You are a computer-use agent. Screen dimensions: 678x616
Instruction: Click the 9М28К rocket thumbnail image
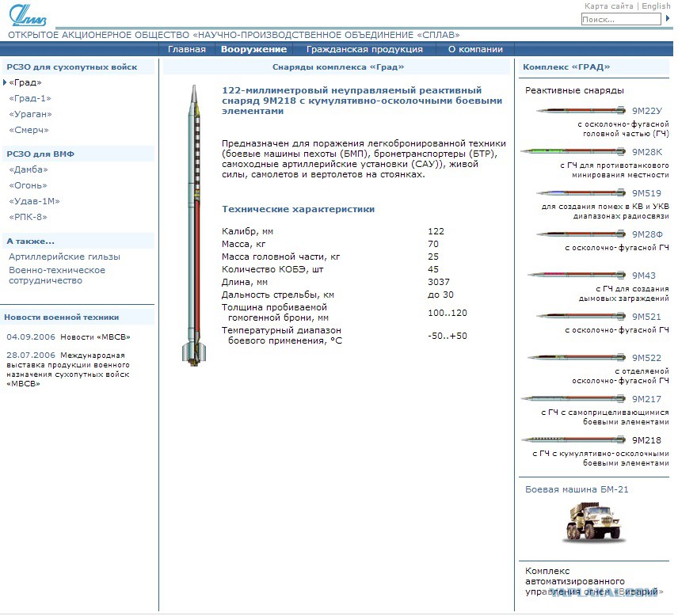(573, 151)
